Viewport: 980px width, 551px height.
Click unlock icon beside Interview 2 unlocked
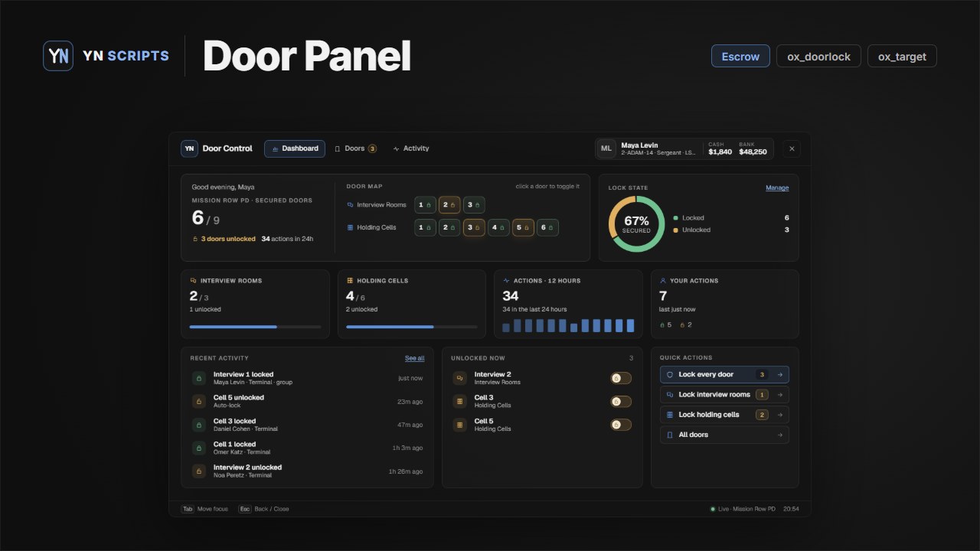[x=198, y=471]
